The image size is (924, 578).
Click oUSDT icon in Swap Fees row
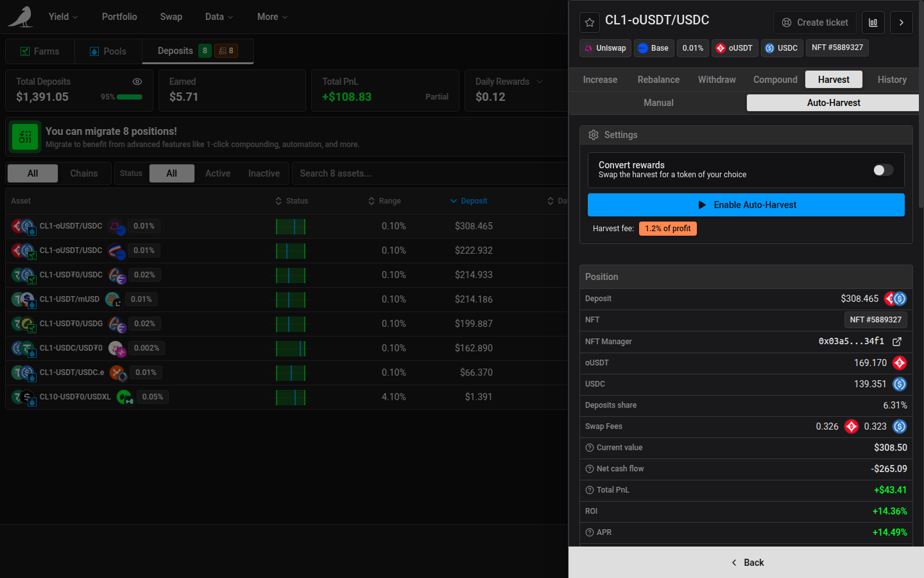click(851, 426)
